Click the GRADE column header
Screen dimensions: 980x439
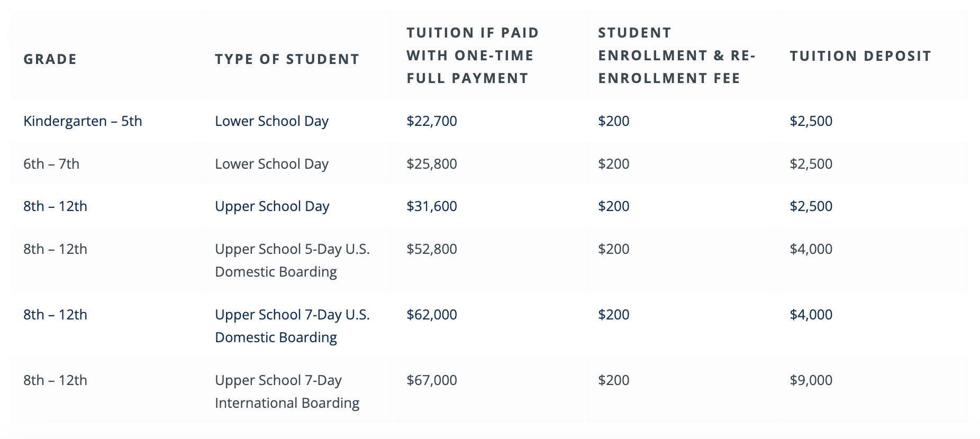pos(50,59)
